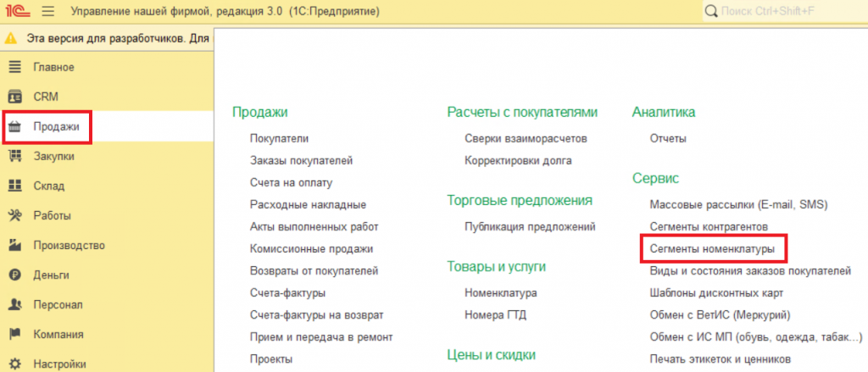868x372 pixels.
Task: Open Сверки взаиморасчетов
Action: click(x=526, y=138)
